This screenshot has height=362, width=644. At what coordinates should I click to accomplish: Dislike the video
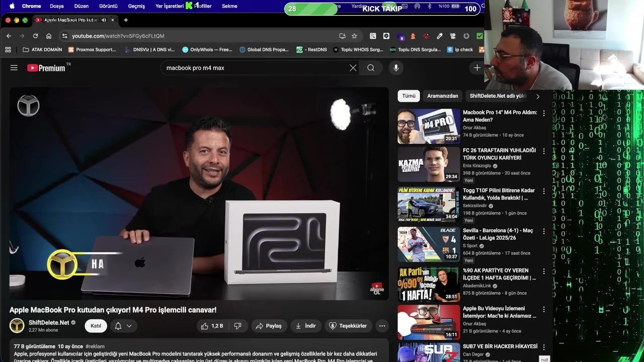(238, 326)
